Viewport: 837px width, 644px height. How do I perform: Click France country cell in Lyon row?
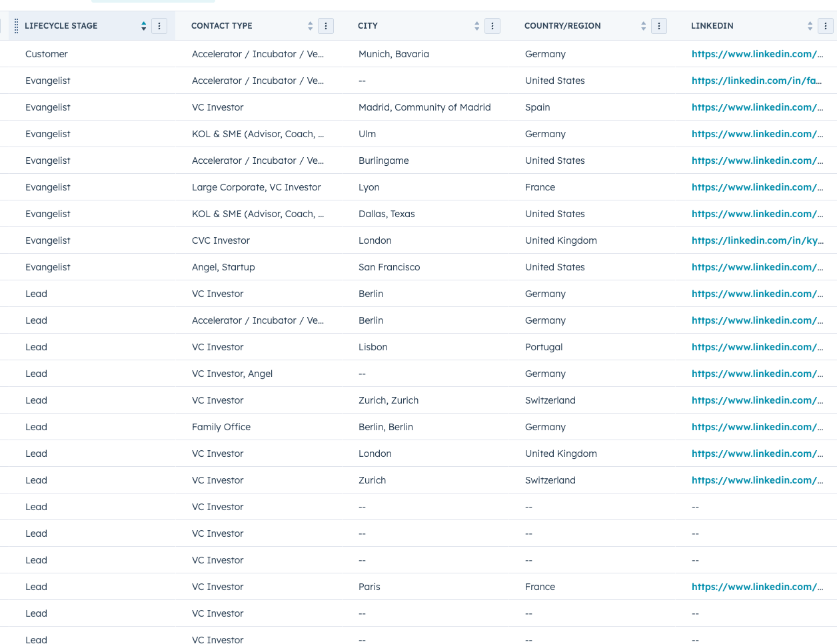click(x=540, y=187)
